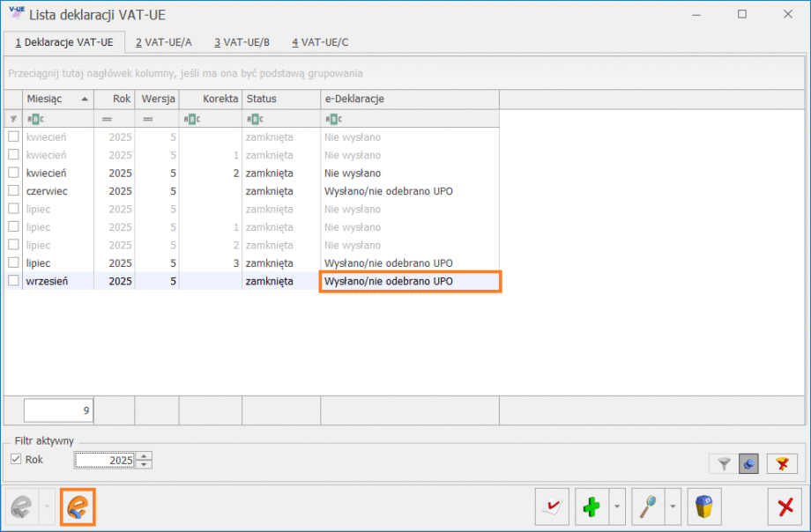Click the e-Deklaracje column header

click(409, 99)
